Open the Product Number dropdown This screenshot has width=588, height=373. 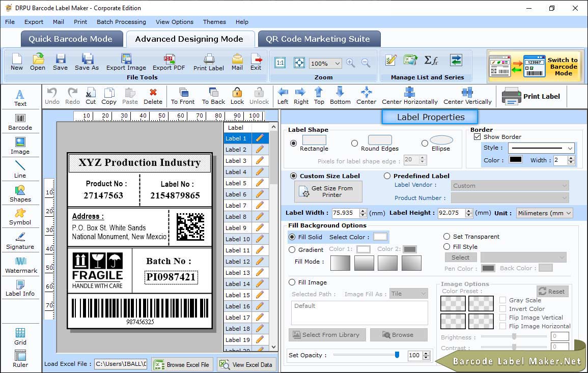tap(510, 197)
